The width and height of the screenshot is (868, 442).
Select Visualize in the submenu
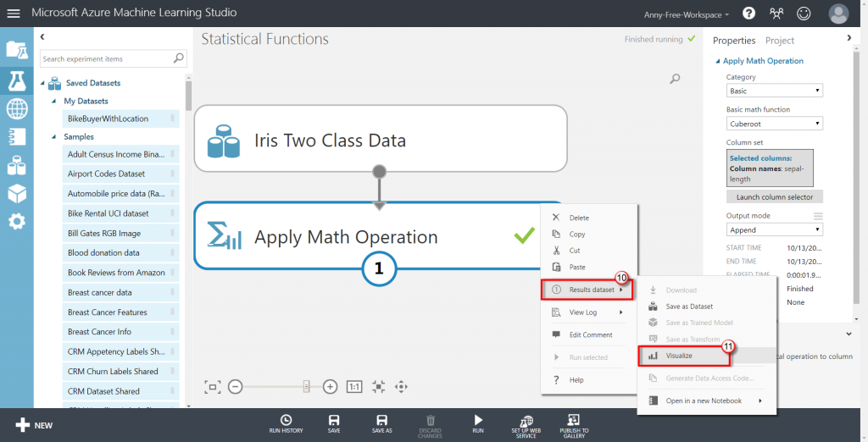tap(684, 356)
